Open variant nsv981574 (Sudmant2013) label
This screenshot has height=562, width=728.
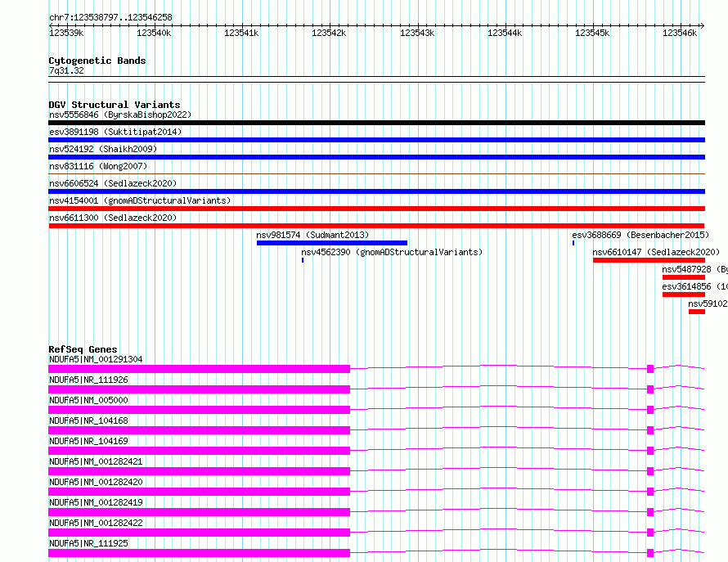(312, 235)
